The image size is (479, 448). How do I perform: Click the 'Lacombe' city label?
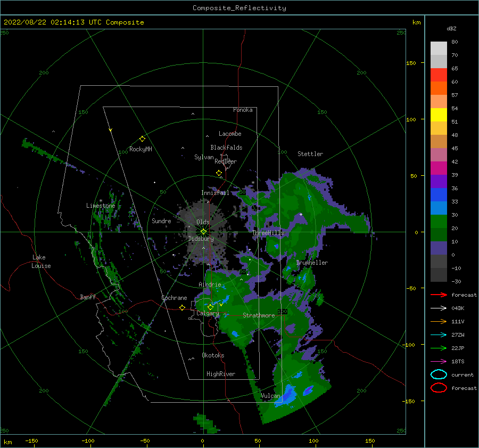(230, 134)
